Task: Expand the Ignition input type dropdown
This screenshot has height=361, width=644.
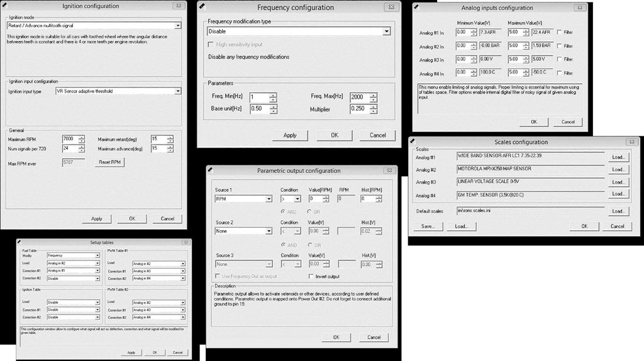Action: pos(178,91)
